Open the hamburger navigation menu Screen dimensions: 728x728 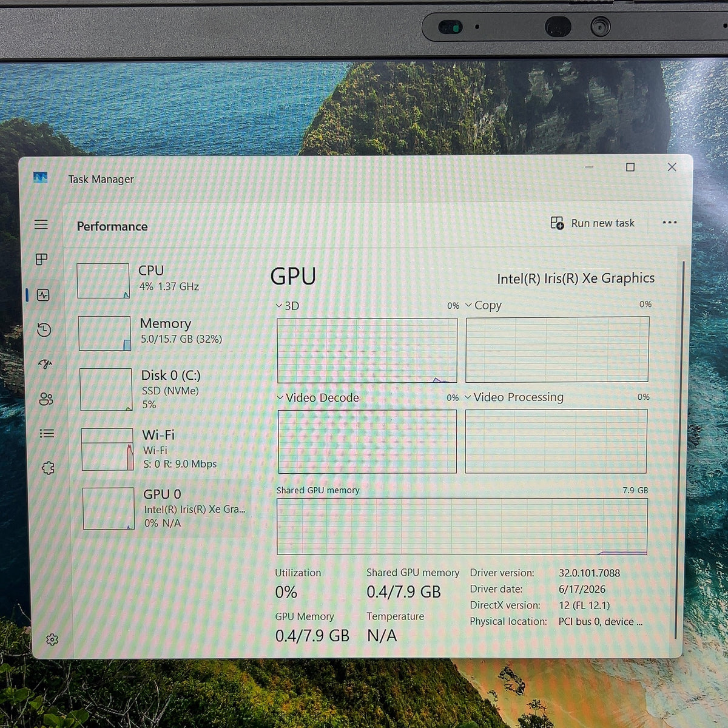pyautogui.click(x=41, y=224)
